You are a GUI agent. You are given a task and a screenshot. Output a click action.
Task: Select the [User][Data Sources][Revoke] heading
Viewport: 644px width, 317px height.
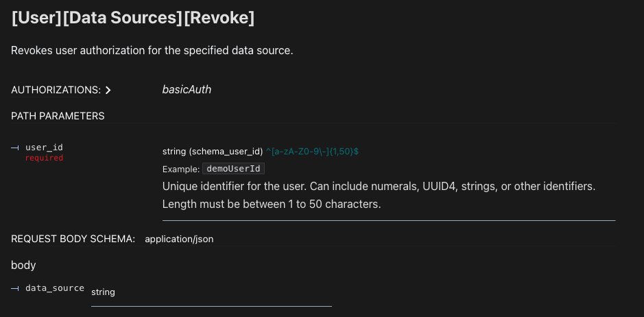click(133, 19)
